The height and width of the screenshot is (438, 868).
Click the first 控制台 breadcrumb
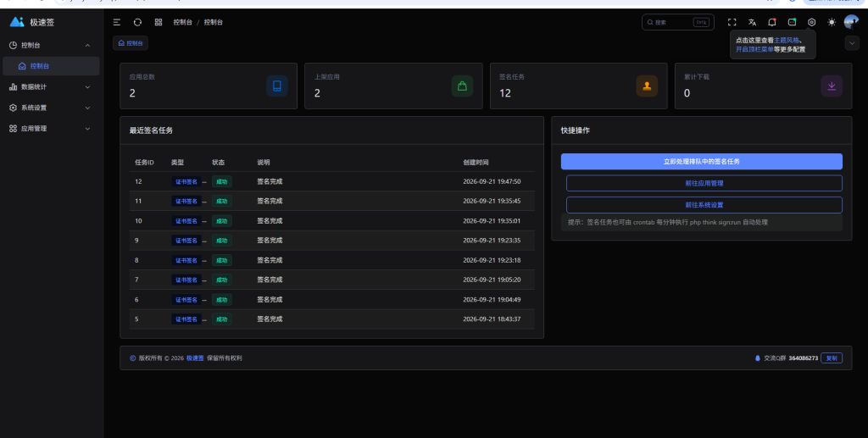(x=183, y=22)
